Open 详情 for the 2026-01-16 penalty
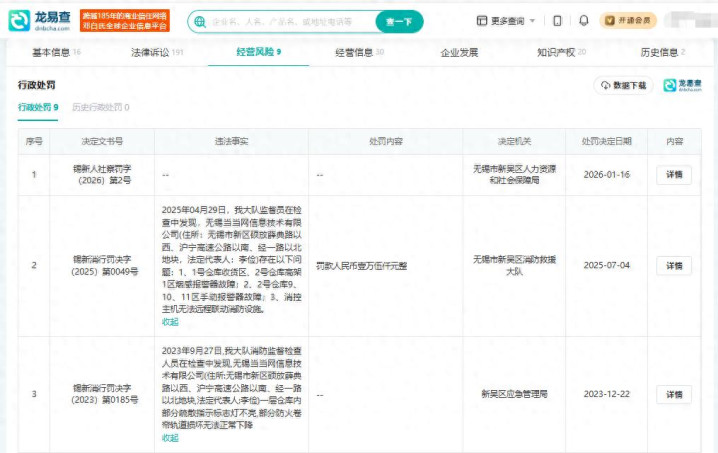This screenshot has width=718, height=453. 673,175
